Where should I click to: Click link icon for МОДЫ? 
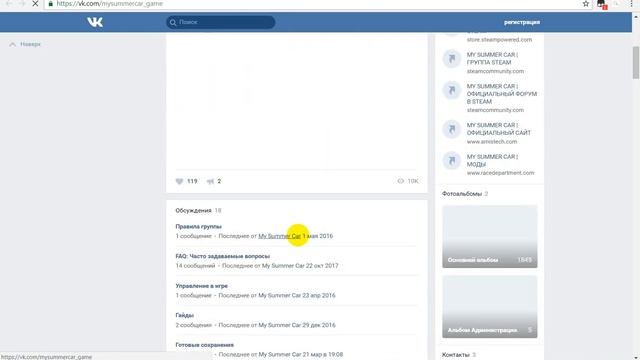tap(451, 160)
